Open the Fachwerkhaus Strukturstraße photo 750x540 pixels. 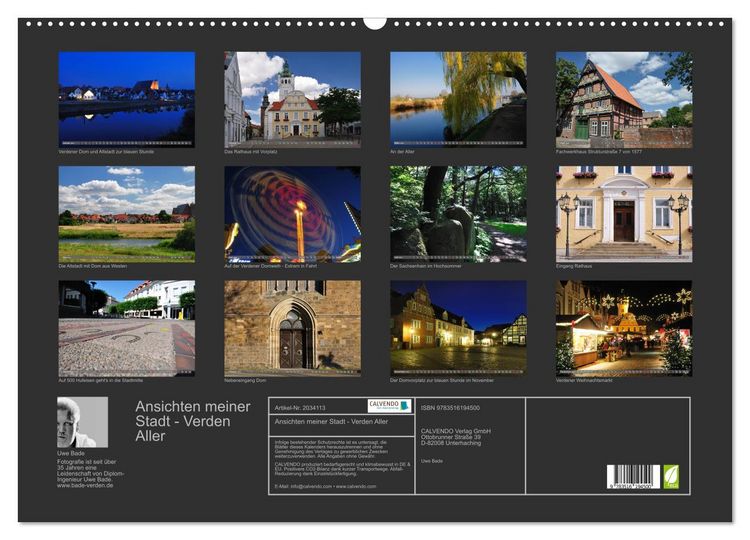pyautogui.click(x=624, y=99)
